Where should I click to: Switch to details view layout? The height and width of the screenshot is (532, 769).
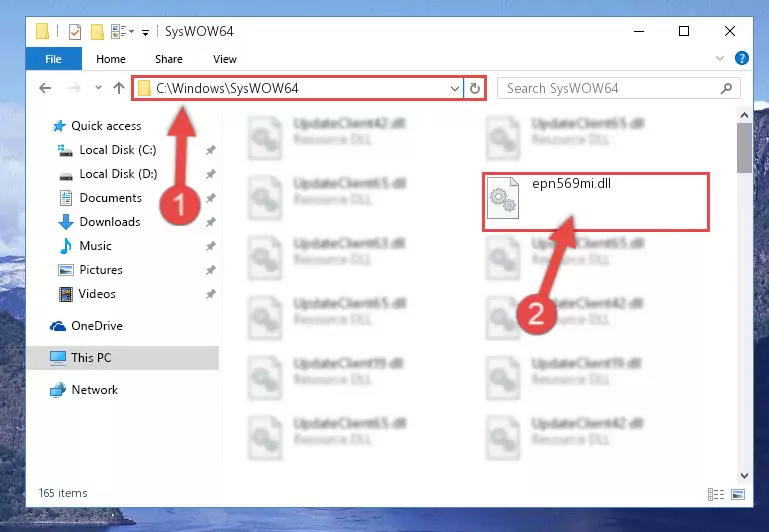pos(716,494)
